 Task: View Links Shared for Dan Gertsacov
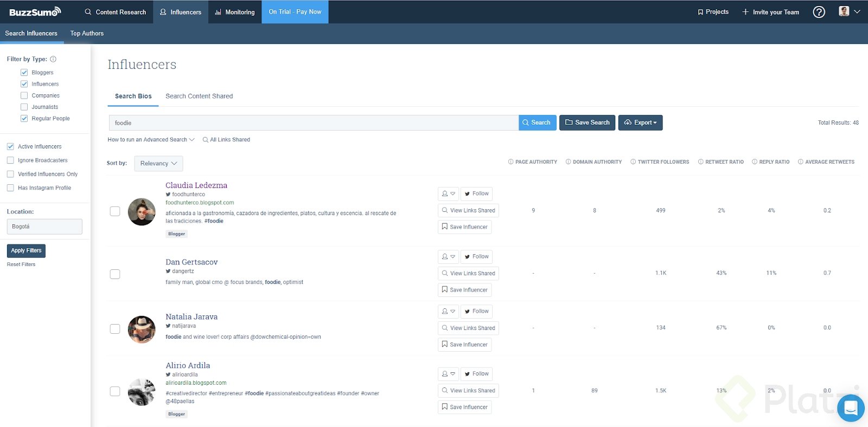(468, 274)
